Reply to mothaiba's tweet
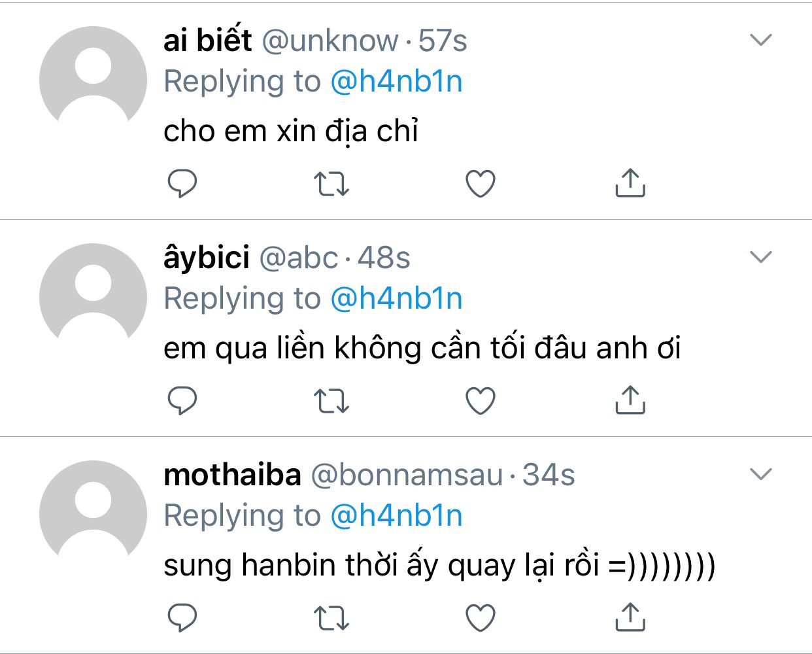 182,617
